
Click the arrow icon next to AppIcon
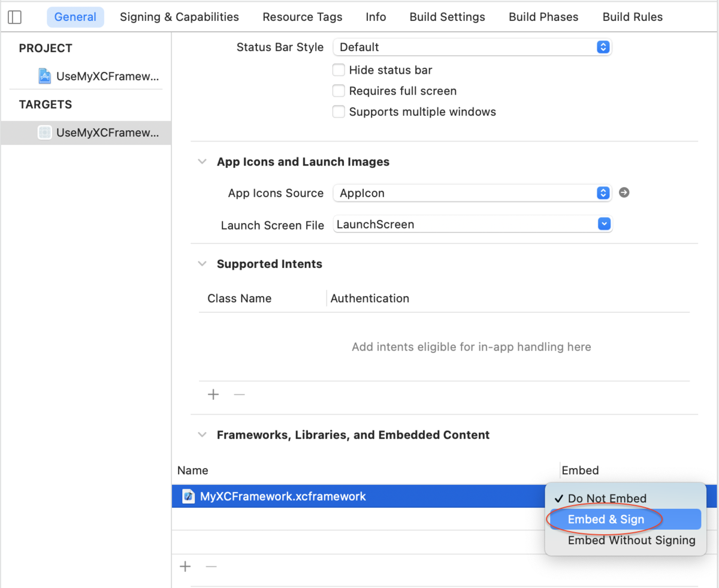tap(624, 193)
